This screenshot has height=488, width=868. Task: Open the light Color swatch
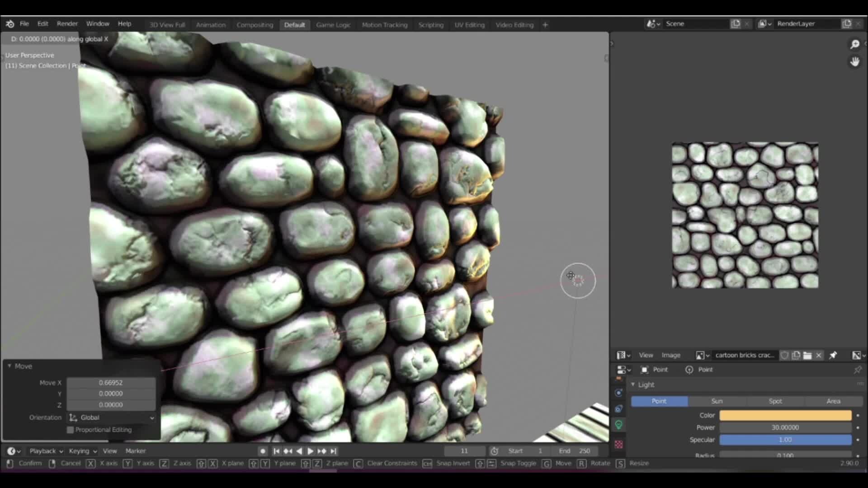(x=785, y=415)
